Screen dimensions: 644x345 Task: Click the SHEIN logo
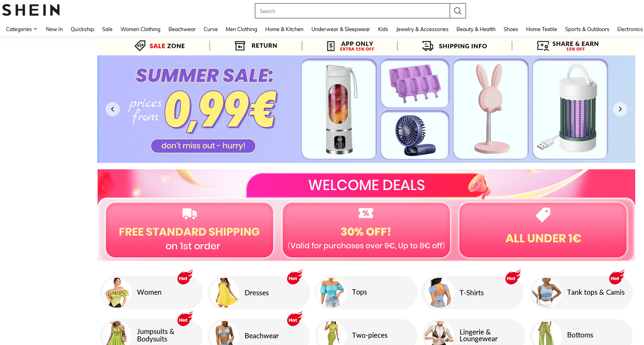(x=31, y=10)
